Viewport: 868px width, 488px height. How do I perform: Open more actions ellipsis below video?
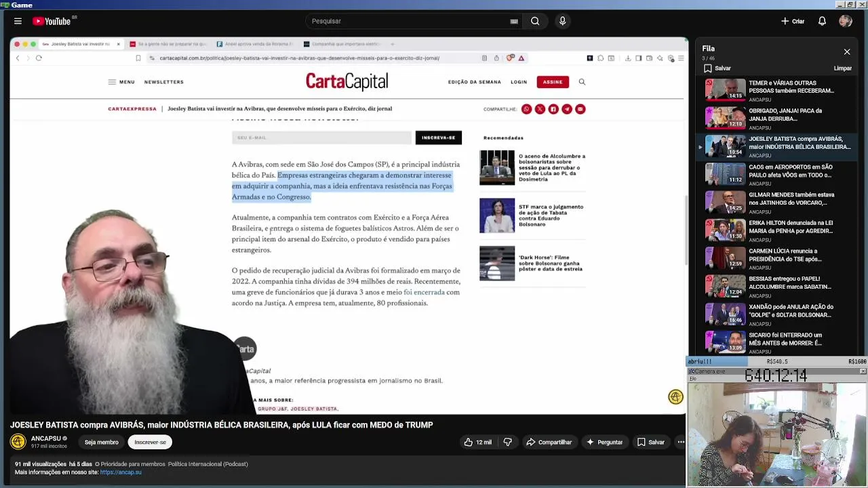pos(680,442)
